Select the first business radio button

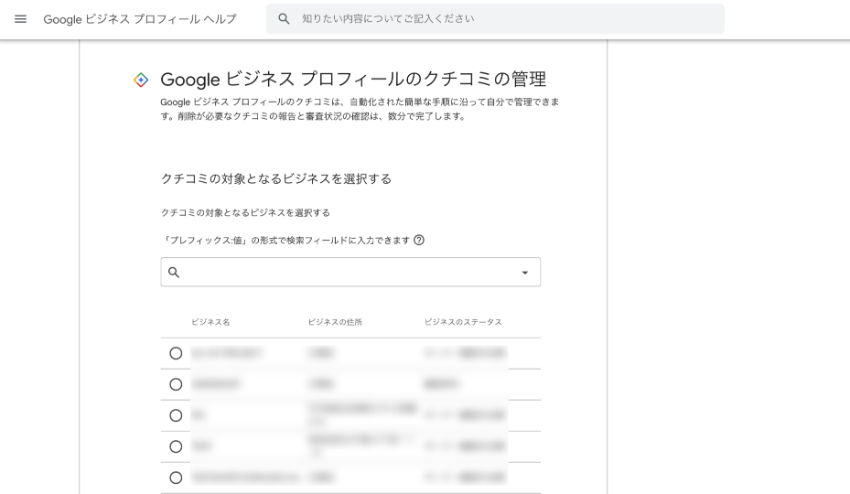pyautogui.click(x=176, y=354)
